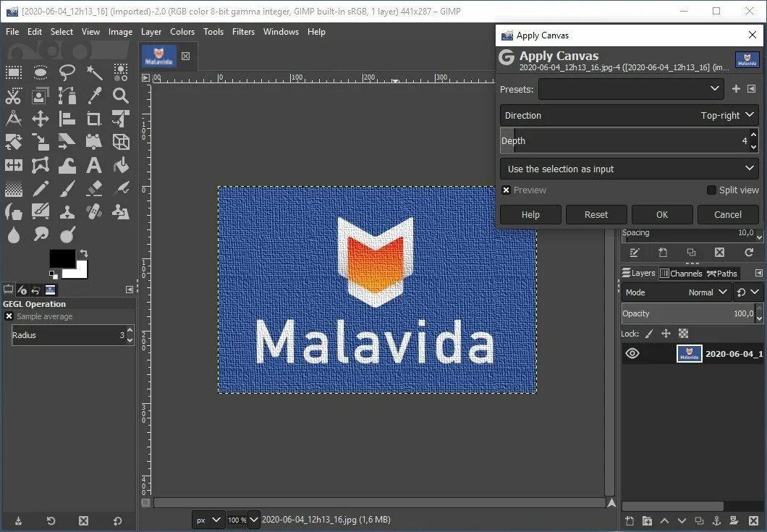Select the Smudge tool
Viewport: 767px width, 532px height.
click(41, 235)
